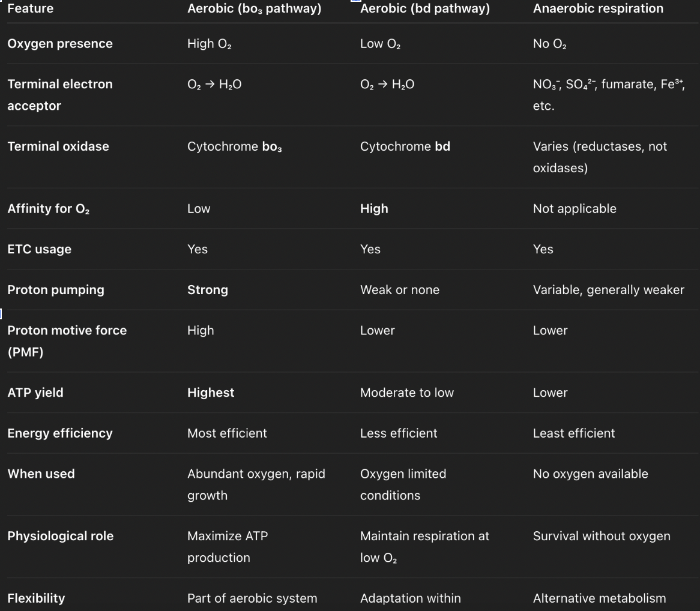Select the "Terminal oxidase" row label

[x=58, y=146]
